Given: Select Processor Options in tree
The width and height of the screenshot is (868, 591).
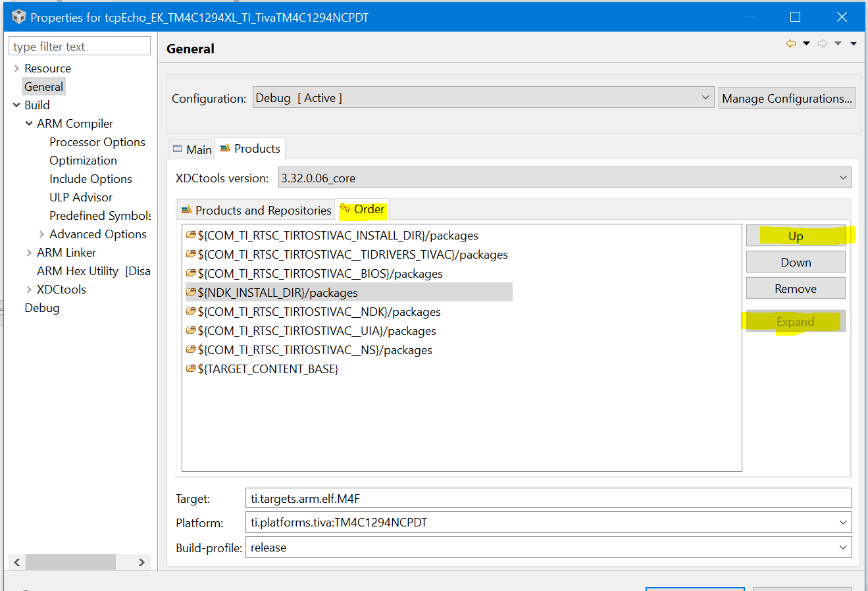Looking at the screenshot, I should 97,142.
